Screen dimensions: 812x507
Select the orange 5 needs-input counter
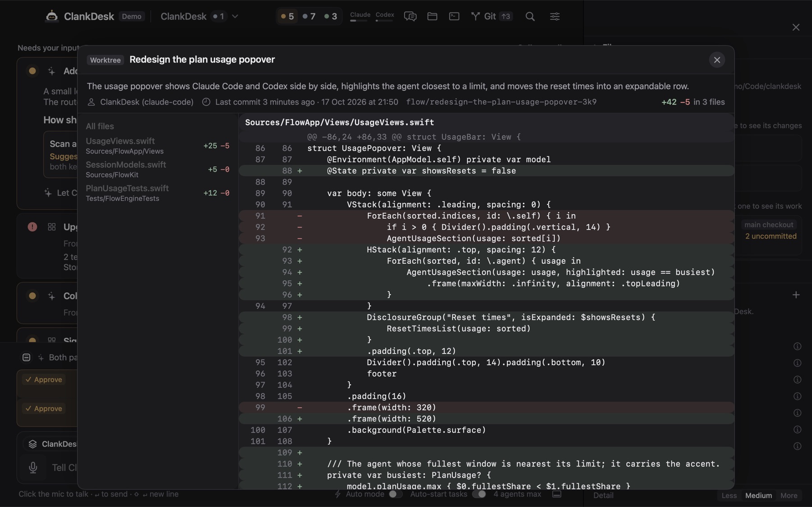tap(287, 16)
